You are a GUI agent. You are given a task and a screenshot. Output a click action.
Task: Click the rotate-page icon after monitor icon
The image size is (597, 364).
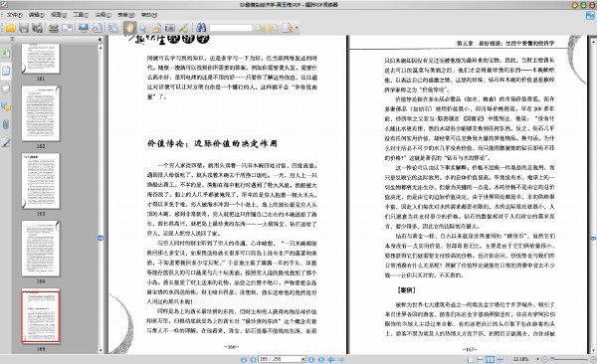tap(97, 28)
